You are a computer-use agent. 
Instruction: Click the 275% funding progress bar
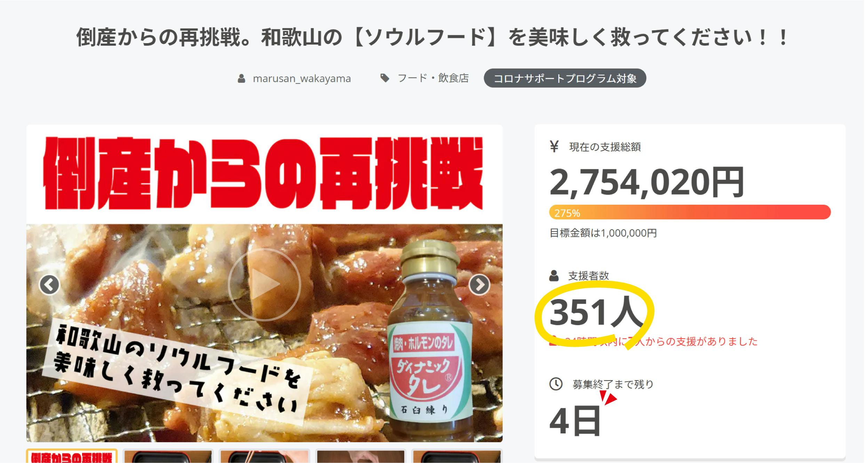(690, 212)
